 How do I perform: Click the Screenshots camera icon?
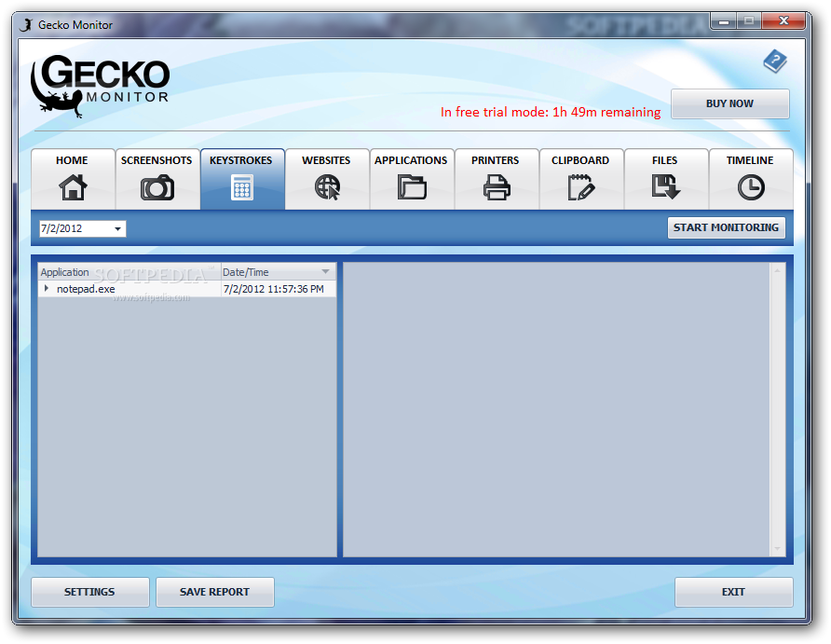tap(157, 187)
